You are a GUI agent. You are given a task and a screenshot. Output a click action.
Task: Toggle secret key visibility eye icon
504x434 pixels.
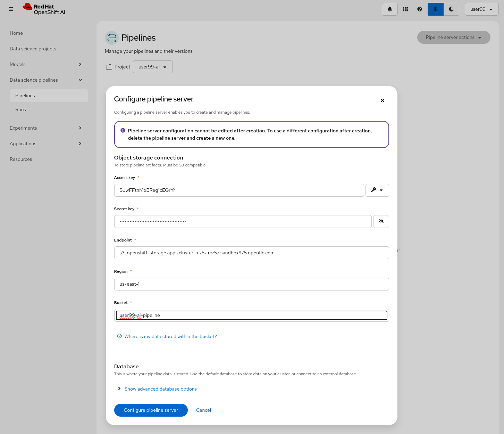coord(381,221)
